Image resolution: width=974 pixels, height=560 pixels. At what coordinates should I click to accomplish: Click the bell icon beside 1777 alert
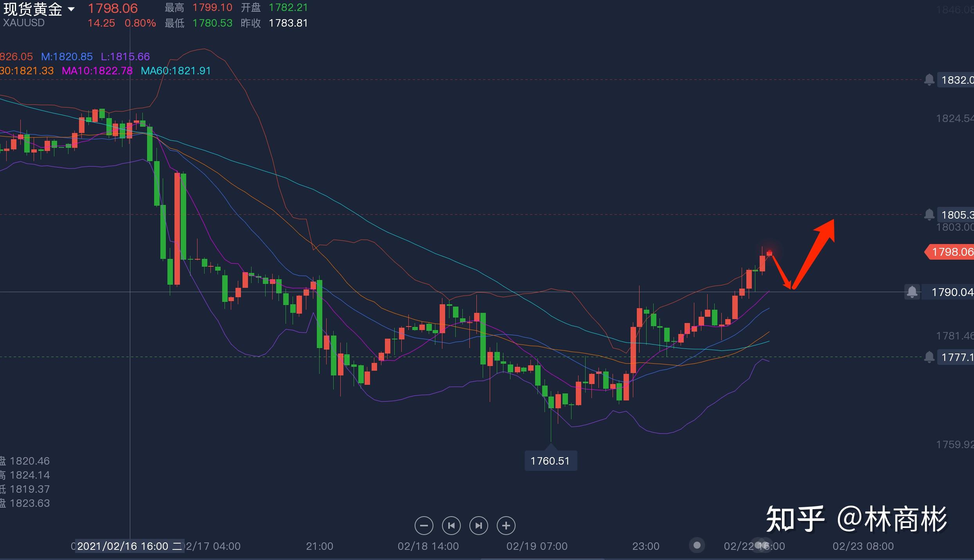point(929,357)
